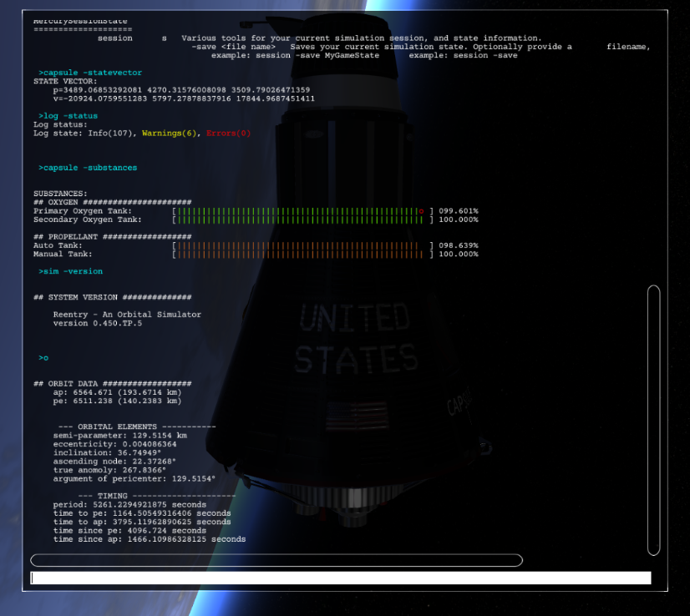
Task: Click the yellow "Warnings(6)" log count
Action: [171, 134]
